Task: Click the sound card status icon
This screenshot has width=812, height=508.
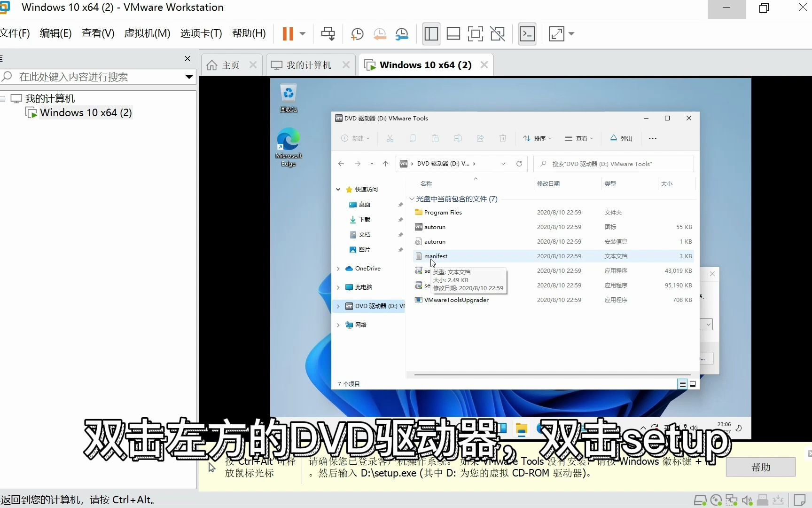Action: tap(747, 500)
